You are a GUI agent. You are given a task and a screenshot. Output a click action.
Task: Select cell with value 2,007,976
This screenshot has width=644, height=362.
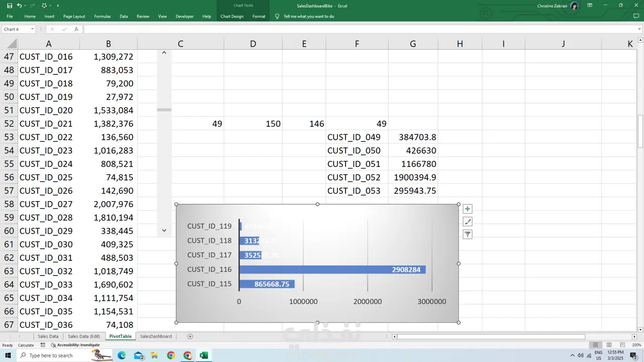[x=108, y=204]
